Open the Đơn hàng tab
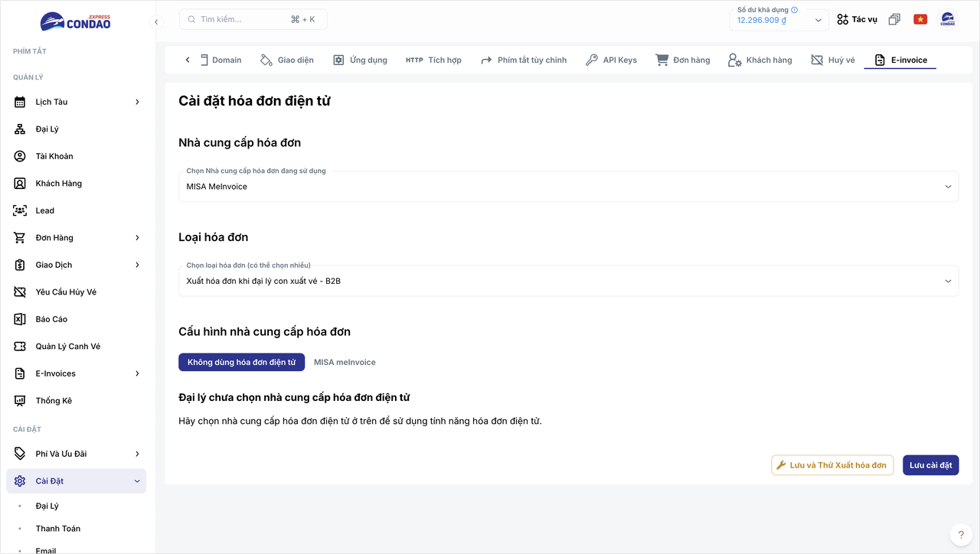Viewport: 980px width, 554px height. (x=682, y=60)
